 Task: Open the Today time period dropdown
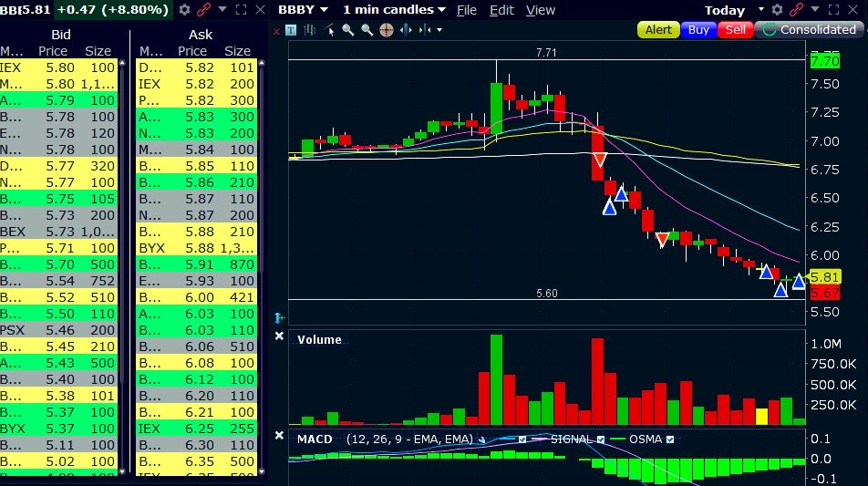(x=760, y=9)
